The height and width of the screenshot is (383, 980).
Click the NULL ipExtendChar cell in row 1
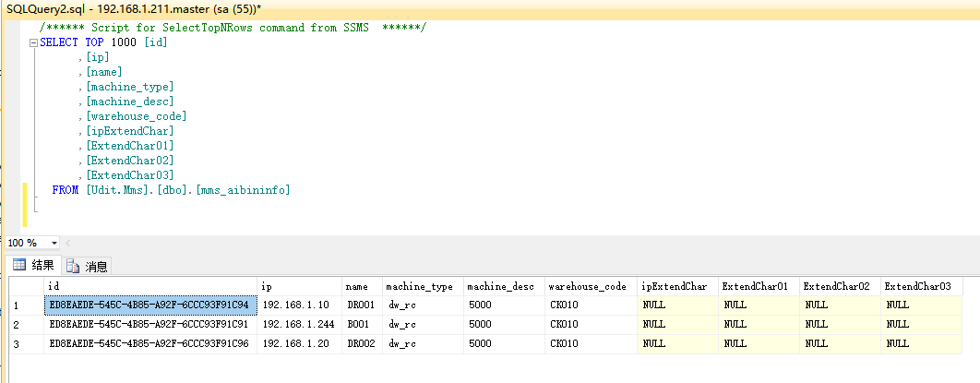pyautogui.click(x=675, y=305)
